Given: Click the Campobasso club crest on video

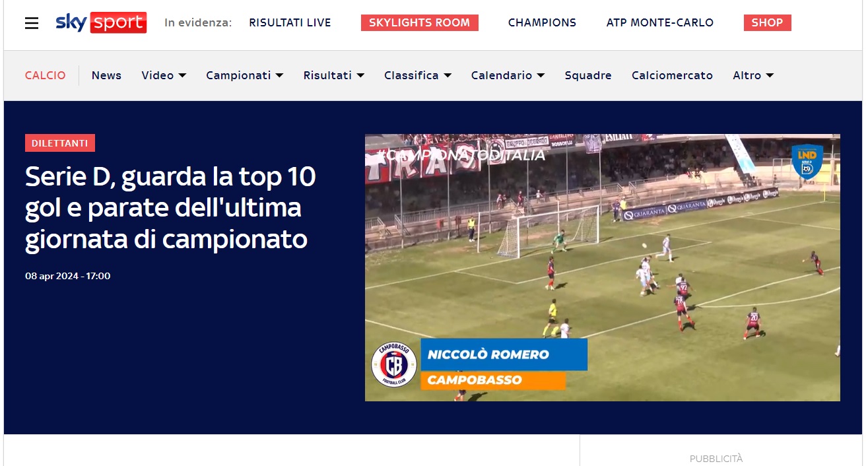Looking at the screenshot, I should pyautogui.click(x=394, y=364).
